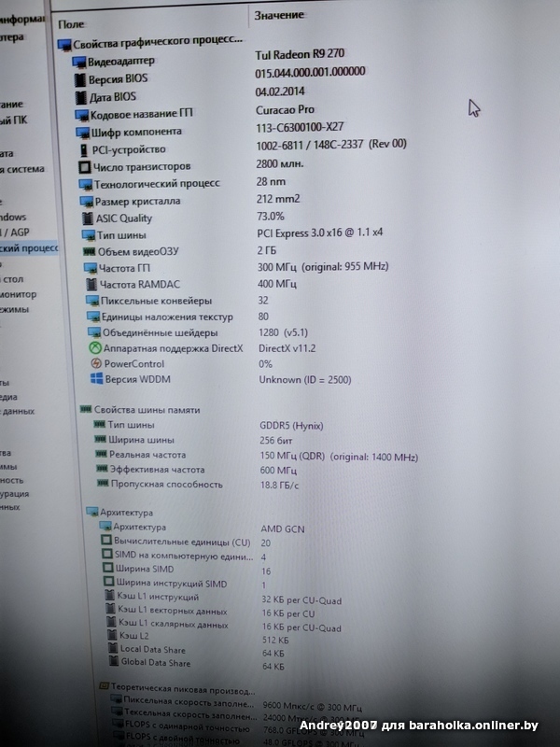Viewport: 560px width, 747px height.
Task: Select the Теоретическая пиковая производительность group heading
Action: [x=177, y=689]
